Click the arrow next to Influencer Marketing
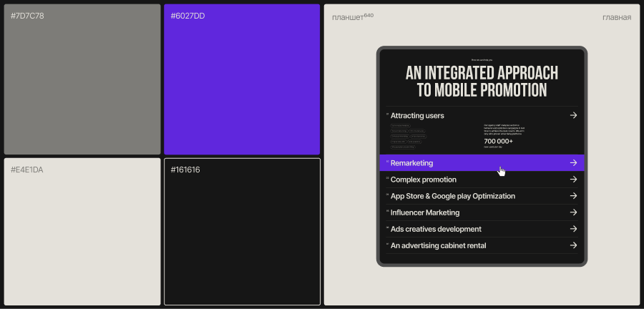This screenshot has height=309, width=644. 573,212
